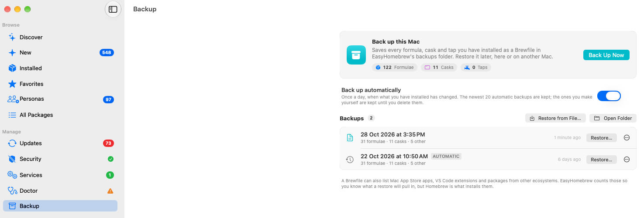Click the 0 Taps pill

click(476, 68)
